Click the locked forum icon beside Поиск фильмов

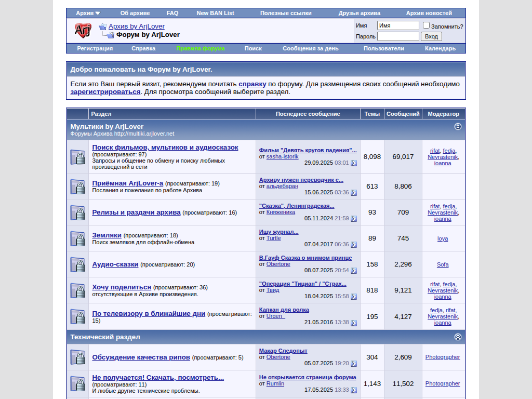tap(77, 157)
